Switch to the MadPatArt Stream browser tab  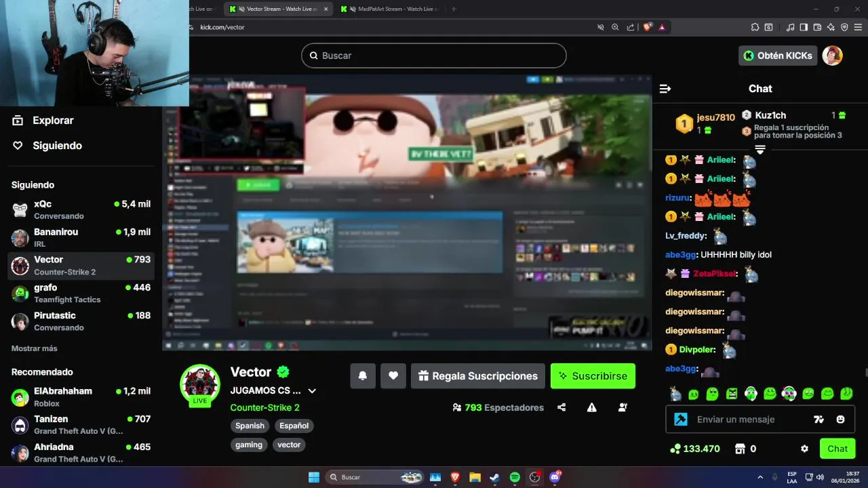(x=390, y=9)
